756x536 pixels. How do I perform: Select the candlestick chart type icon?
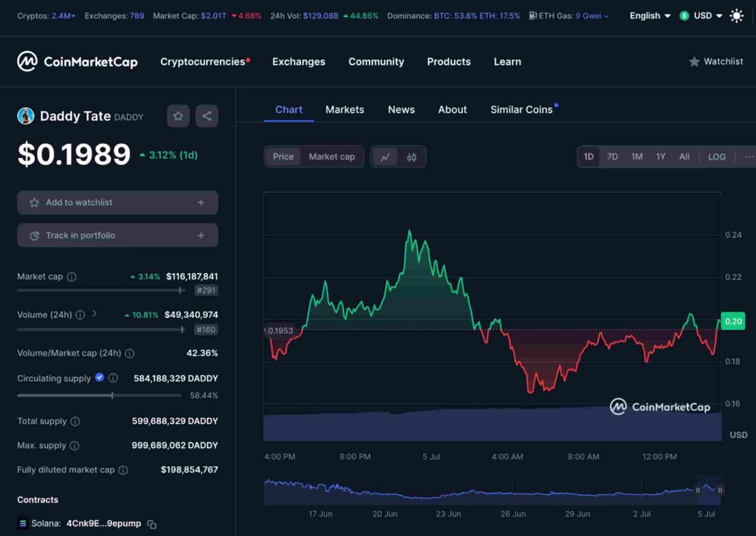(411, 157)
